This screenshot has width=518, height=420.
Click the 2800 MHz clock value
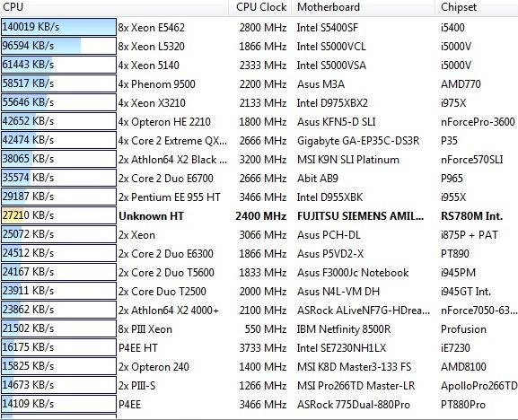click(x=263, y=28)
